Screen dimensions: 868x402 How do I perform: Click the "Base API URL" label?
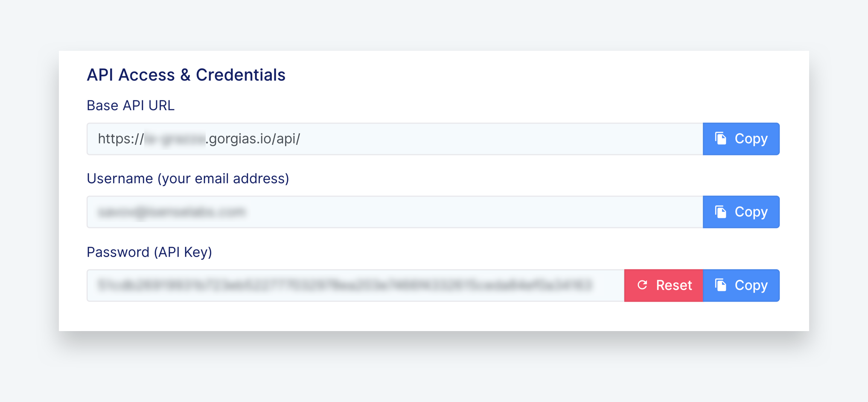point(131,106)
